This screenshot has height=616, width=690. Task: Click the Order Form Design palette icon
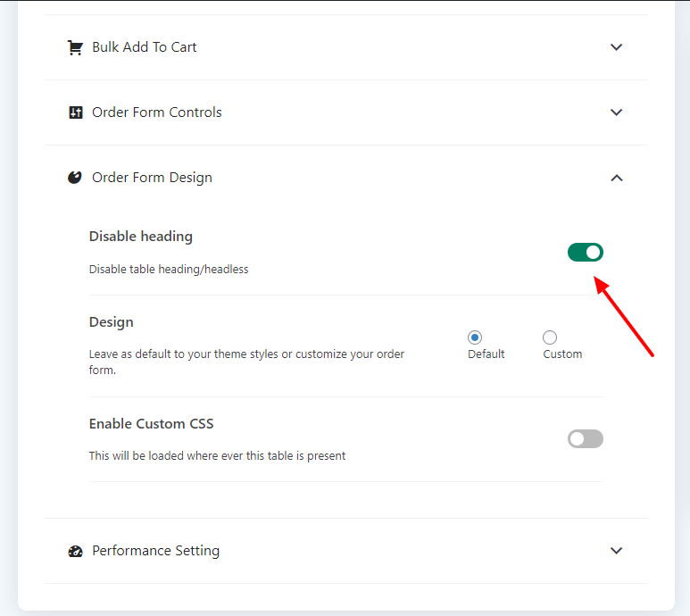pos(75,178)
